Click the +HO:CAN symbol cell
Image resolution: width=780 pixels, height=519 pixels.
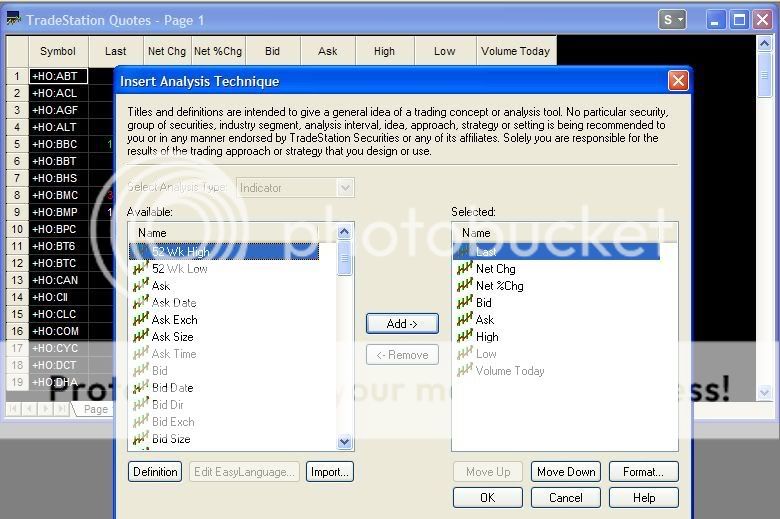(58, 280)
